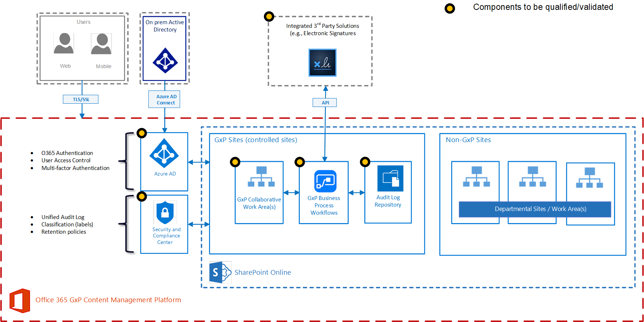Click yellow marker on Security and Compliance box
This screenshot has width=644, height=322.
pos(142,196)
